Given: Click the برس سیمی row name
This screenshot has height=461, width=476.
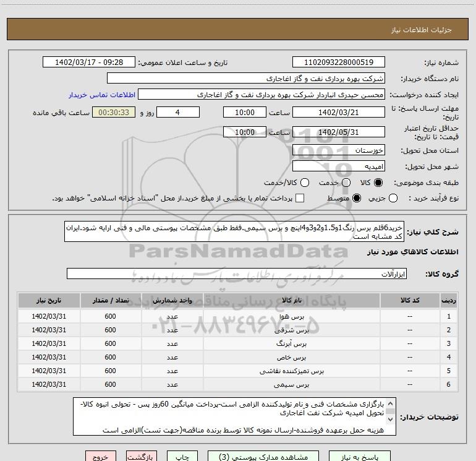Looking at the screenshot, I should click(291, 385).
